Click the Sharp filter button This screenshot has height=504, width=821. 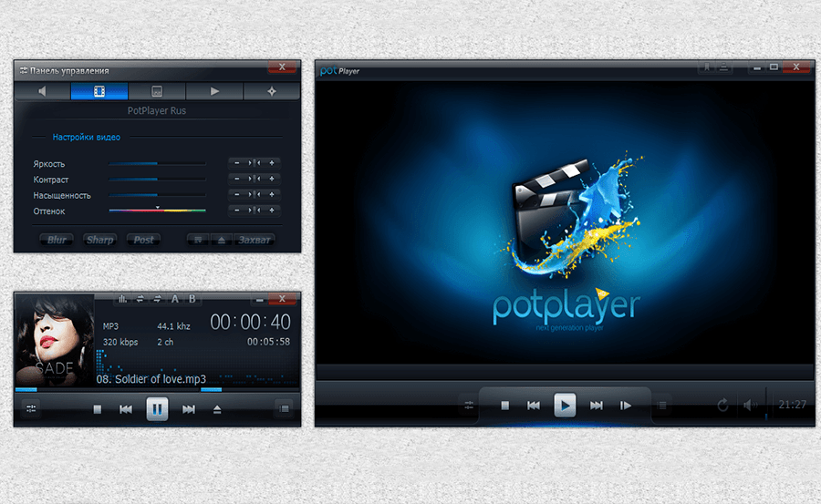[99, 240]
